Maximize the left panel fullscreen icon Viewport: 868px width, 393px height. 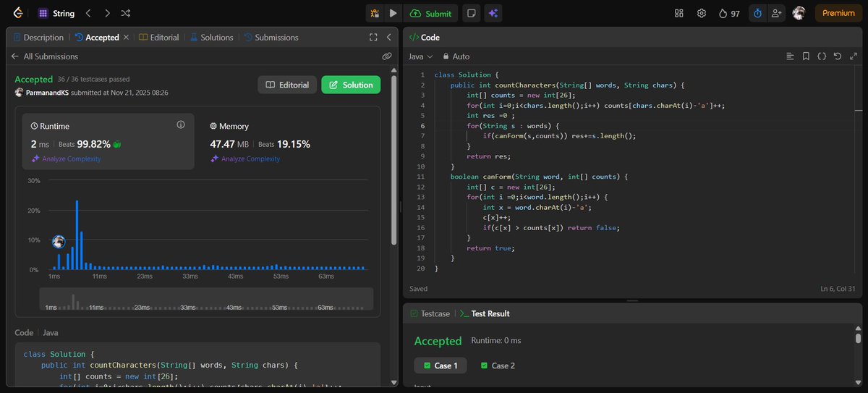(x=373, y=37)
